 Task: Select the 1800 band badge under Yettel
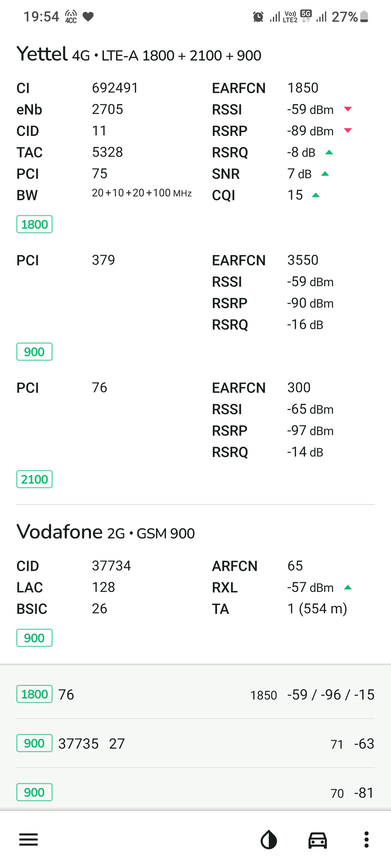34,224
